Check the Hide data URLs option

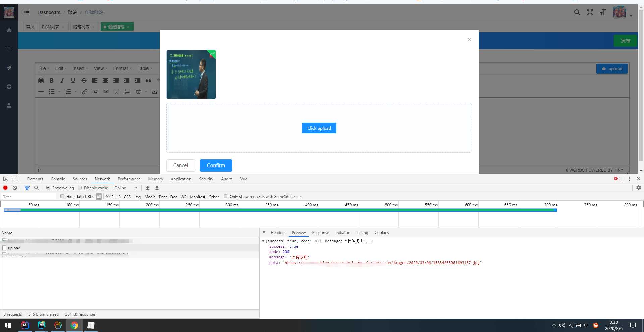point(62,196)
